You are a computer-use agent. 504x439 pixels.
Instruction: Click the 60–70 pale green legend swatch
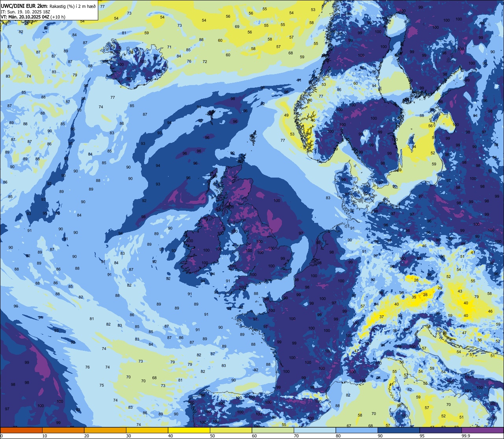[x=273, y=430]
